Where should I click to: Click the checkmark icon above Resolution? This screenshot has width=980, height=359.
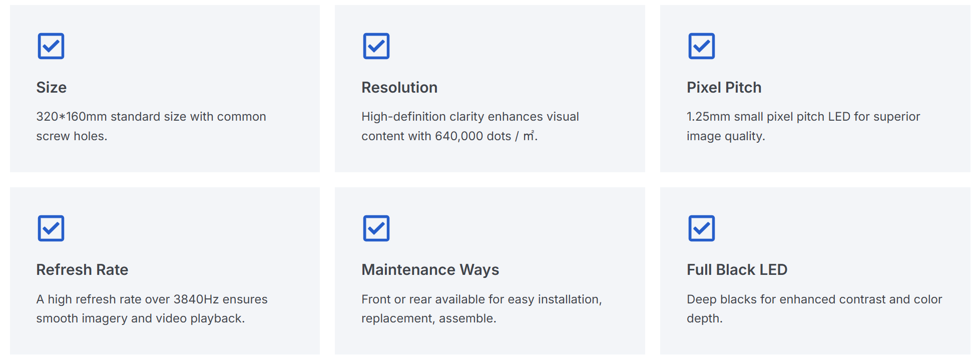[376, 46]
